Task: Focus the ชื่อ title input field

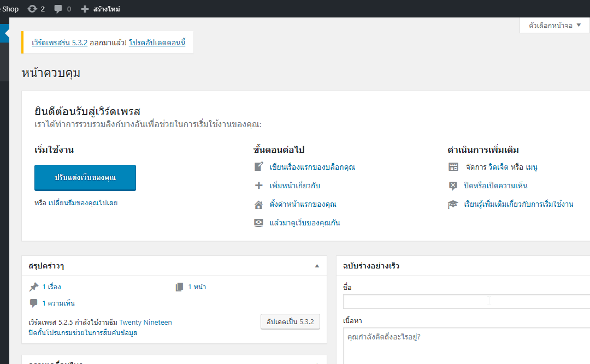Action: (467, 302)
